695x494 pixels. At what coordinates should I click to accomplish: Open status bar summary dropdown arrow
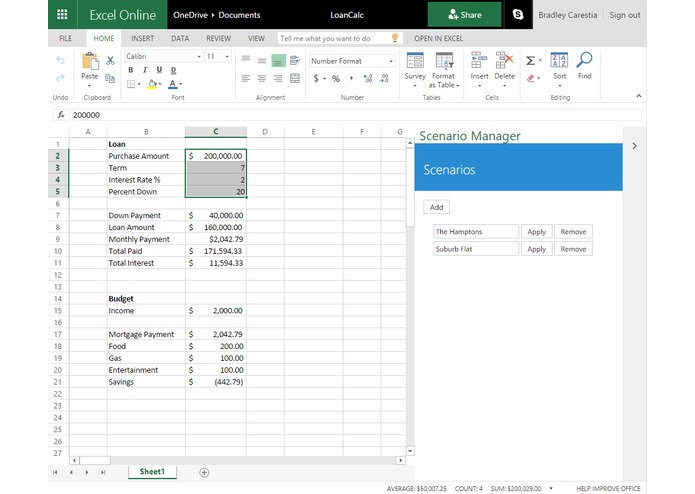551,488
